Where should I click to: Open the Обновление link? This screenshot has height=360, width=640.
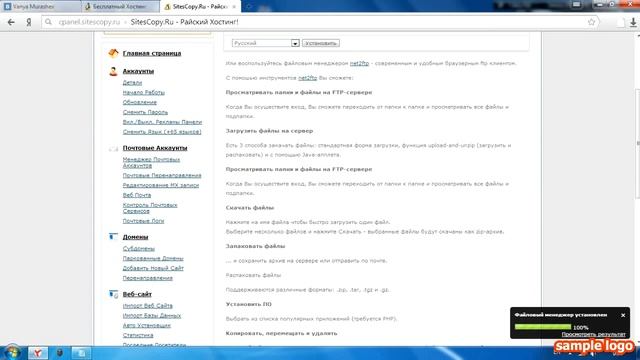coord(140,102)
